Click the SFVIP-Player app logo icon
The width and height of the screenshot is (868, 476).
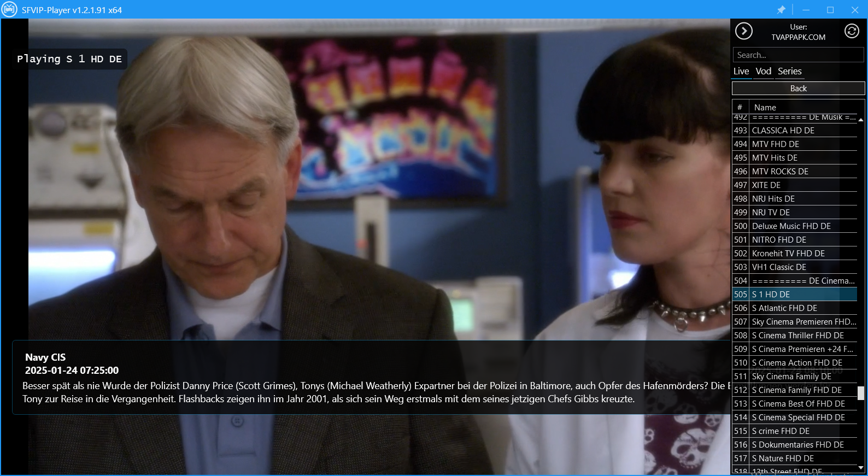(x=9, y=9)
